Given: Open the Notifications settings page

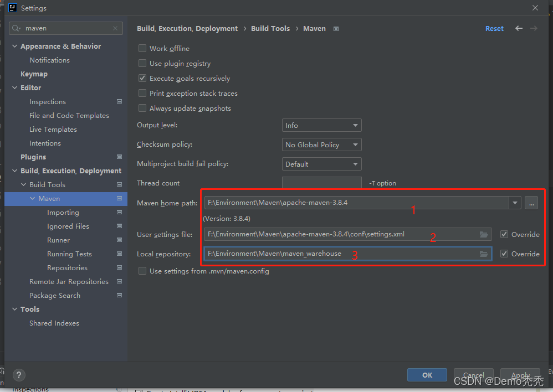Looking at the screenshot, I should (x=49, y=60).
